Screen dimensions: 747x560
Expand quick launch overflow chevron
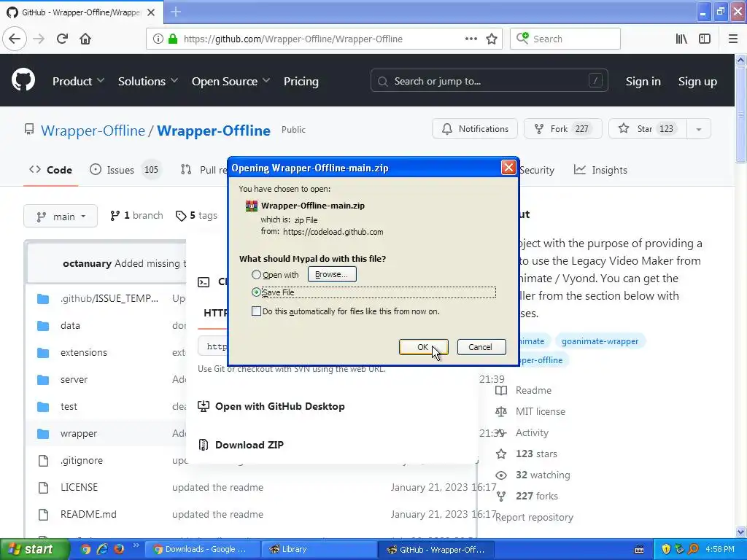136,545
